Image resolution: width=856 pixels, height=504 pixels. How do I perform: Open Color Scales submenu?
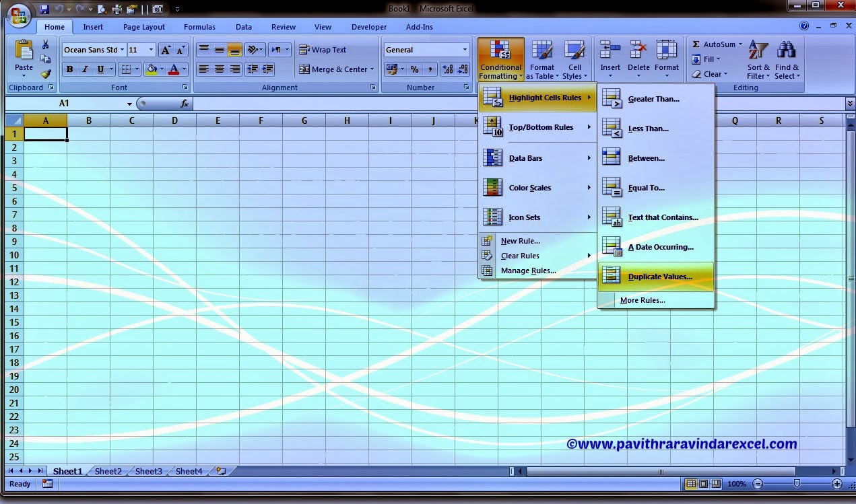click(537, 188)
